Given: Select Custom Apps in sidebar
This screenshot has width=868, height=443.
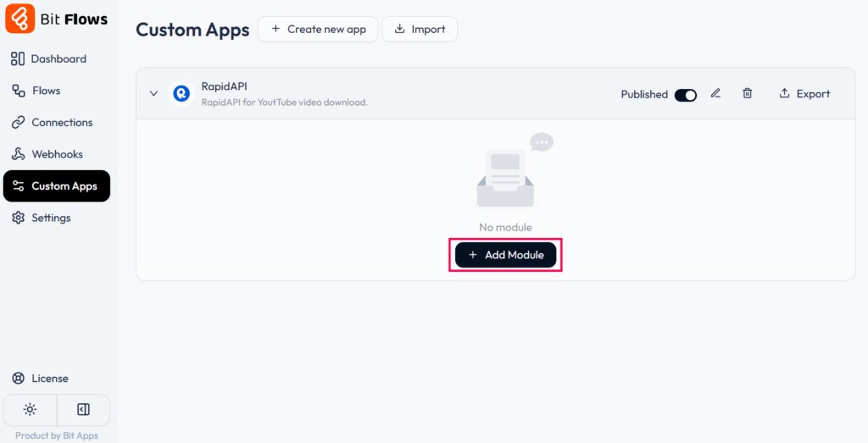Looking at the screenshot, I should 57,186.
